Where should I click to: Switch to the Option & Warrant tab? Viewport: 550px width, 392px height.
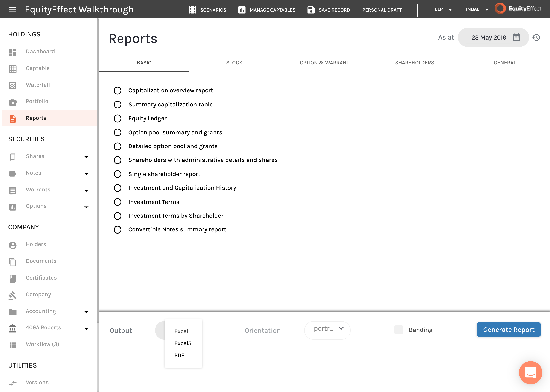tap(324, 63)
